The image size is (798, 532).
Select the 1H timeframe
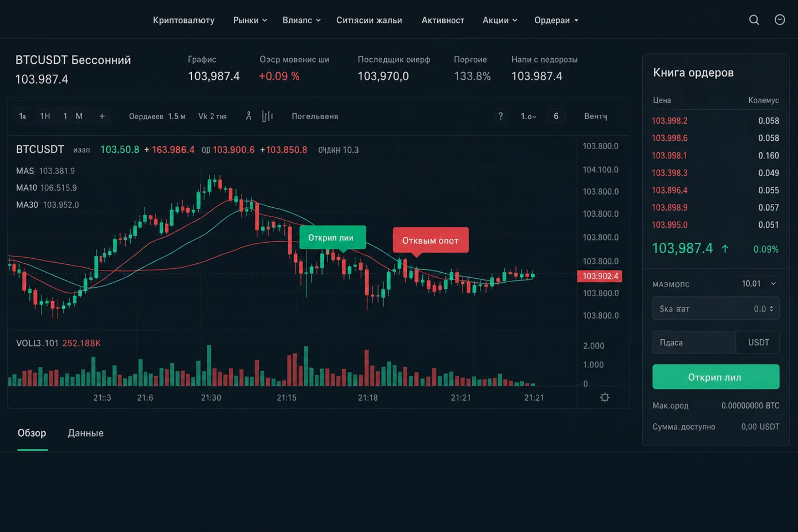(x=45, y=116)
